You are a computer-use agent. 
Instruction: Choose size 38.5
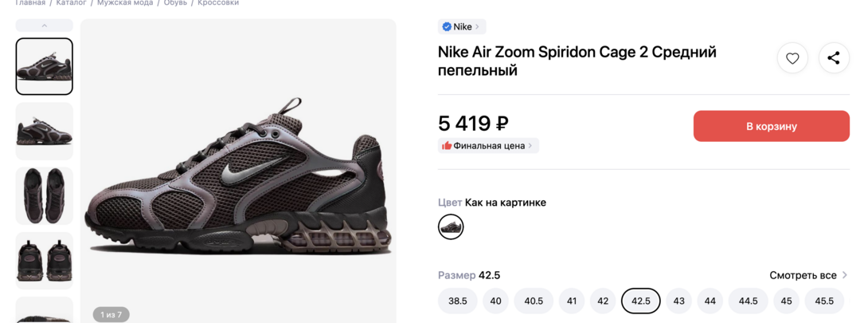tap(458, 301)
